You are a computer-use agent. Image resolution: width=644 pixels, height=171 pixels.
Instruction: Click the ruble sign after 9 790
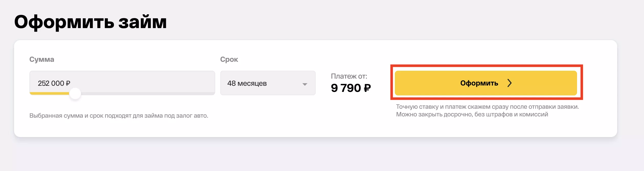(x=367, y=88)
